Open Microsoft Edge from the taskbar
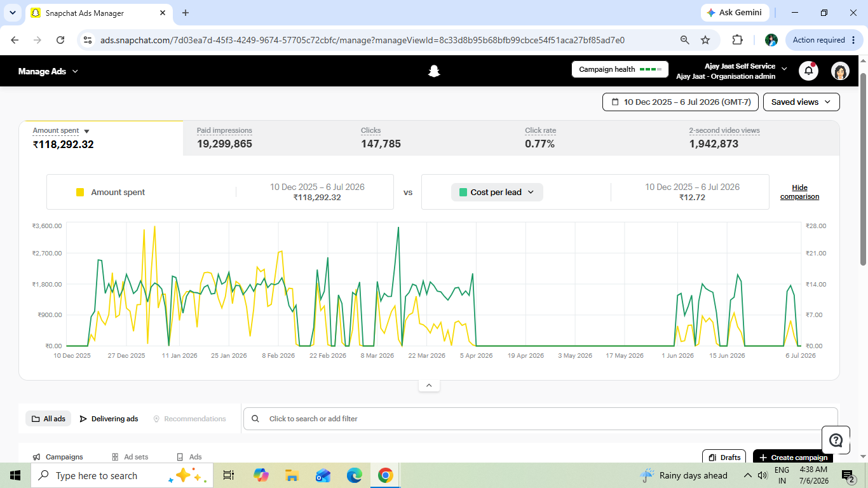Image resolution: width=868 pixels, height=488 pixels. [x=354, y=475]
